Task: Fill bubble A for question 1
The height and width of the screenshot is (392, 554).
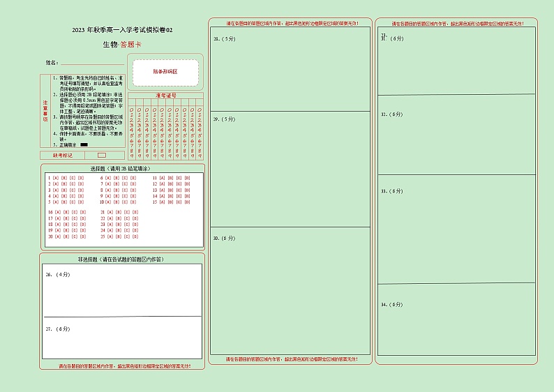Action: coord(56,178)
